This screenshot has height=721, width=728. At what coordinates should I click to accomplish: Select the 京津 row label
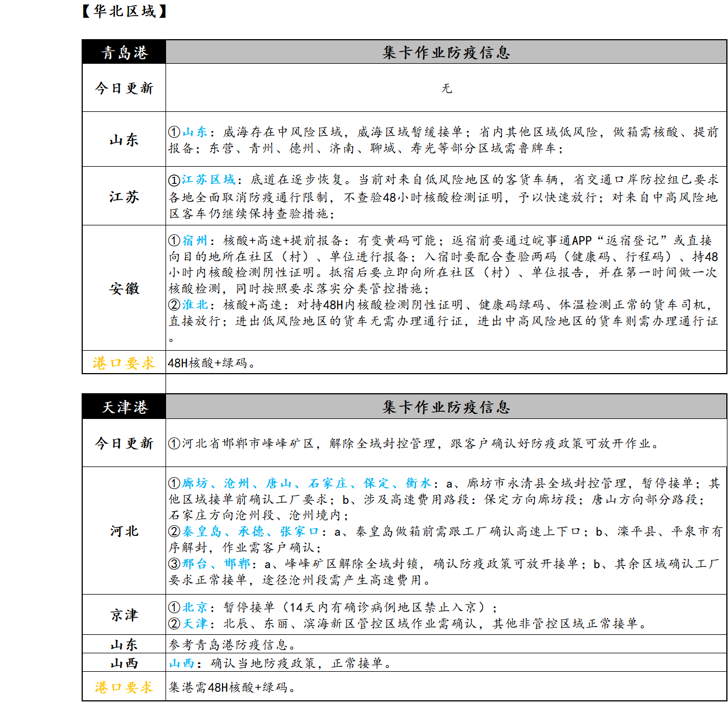(x=124, y=615)
